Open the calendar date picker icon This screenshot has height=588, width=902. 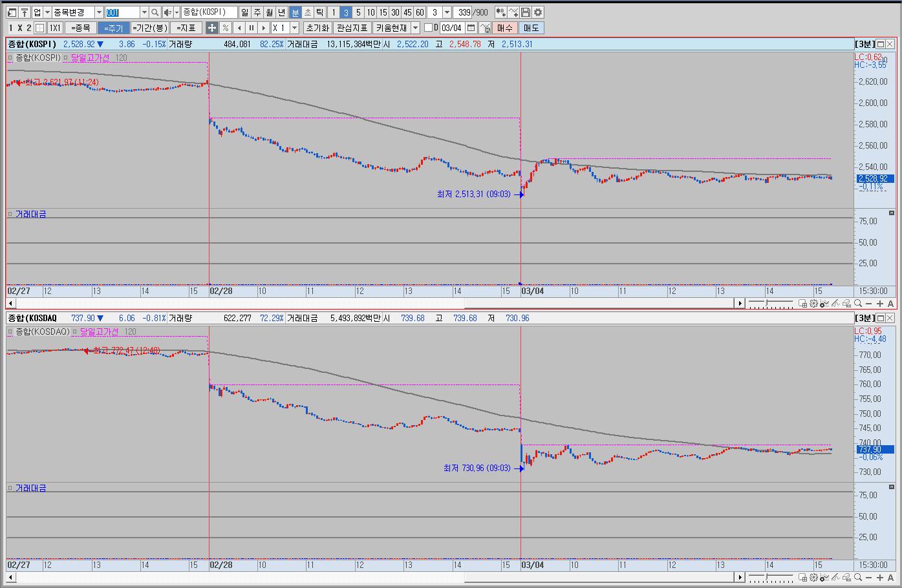(x=471, y=28)
